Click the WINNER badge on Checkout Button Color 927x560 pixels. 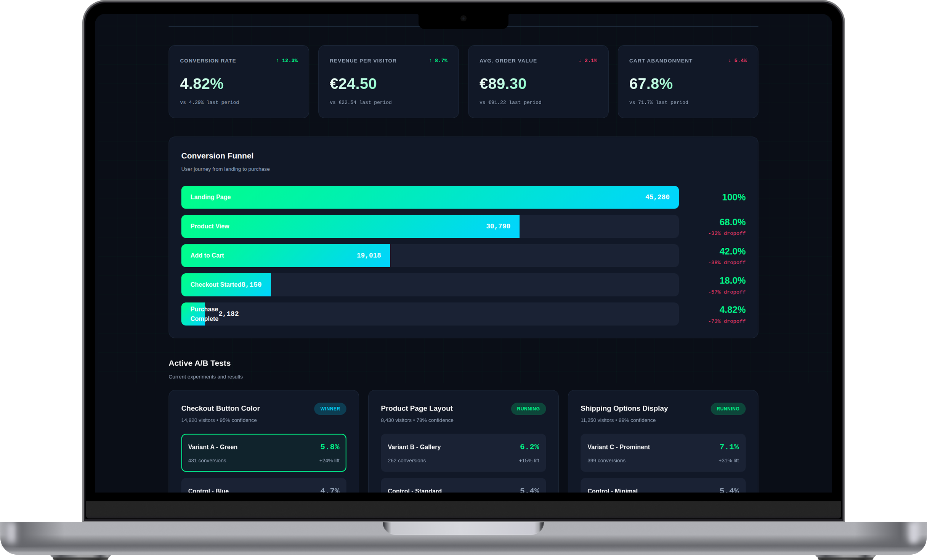[330, 409]
